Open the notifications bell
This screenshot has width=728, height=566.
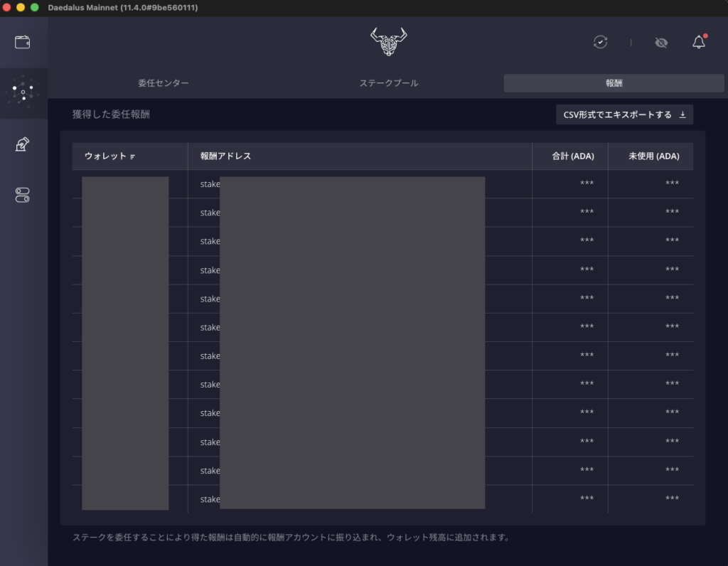699,42
